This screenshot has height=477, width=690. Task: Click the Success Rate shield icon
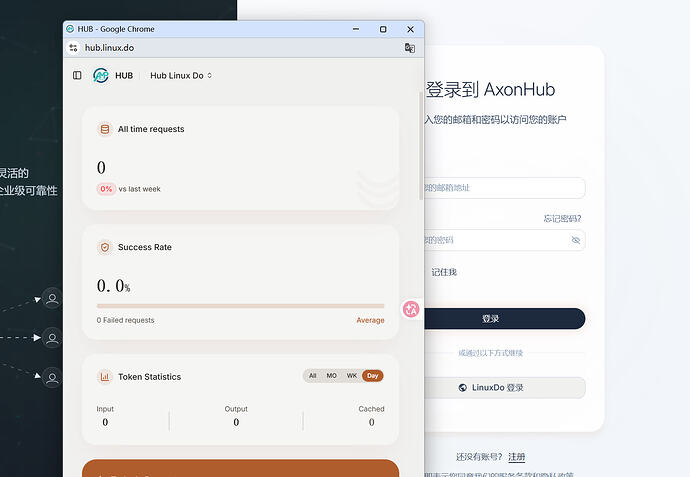105,247
